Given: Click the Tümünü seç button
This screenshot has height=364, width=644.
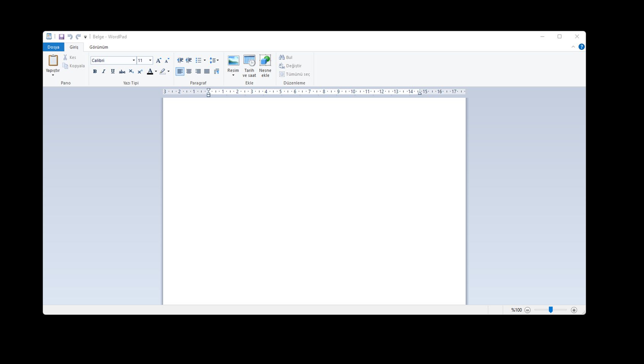Looking at the screenshot, I should (x=294, y=74).
